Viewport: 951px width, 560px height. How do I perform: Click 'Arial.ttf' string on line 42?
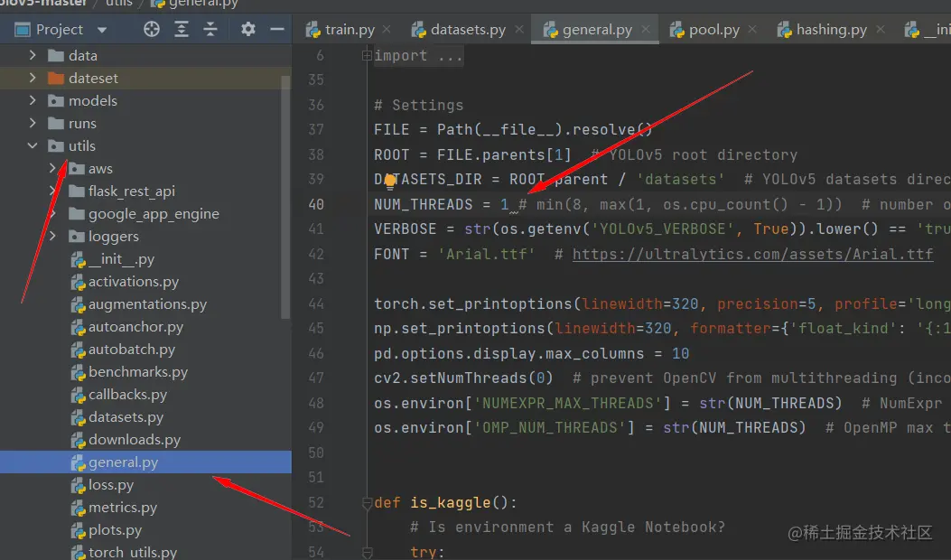[487, 254]
